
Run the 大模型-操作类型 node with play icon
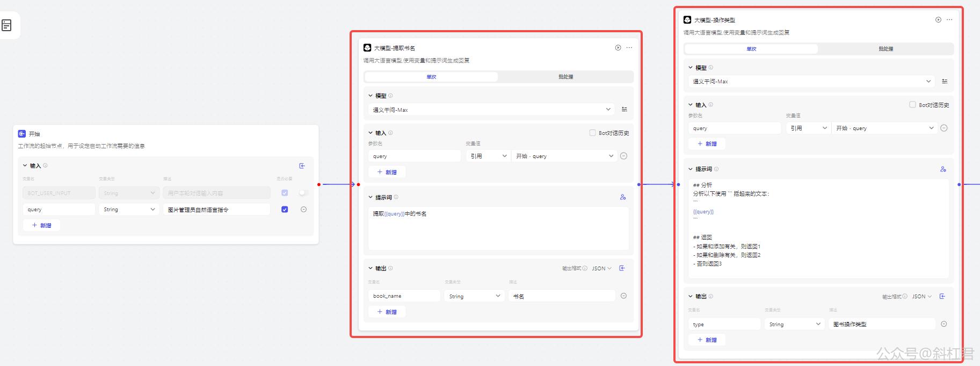coord(938,20)
